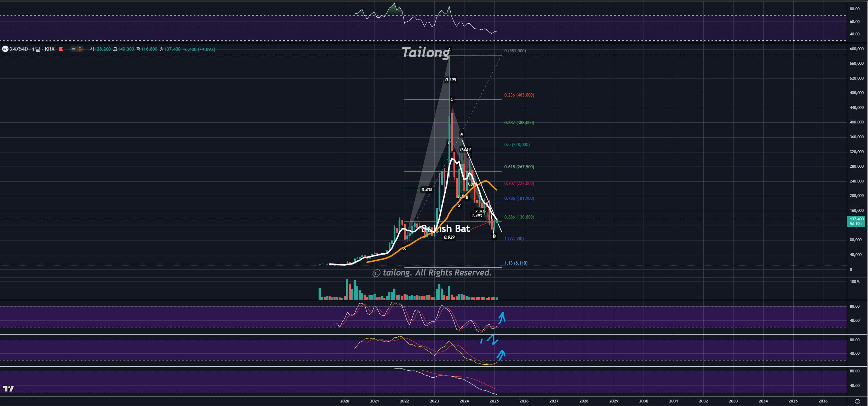868x406 pixels.
Task: Click the red flag marker icon
Action: [61, 49]
